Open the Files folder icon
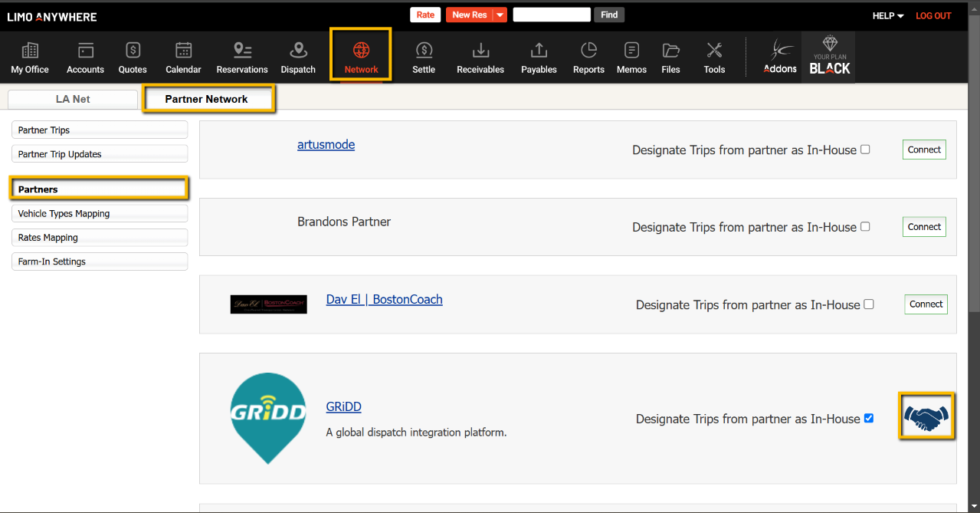This screenshot has width=980, height=513. [x=670, y=51]
